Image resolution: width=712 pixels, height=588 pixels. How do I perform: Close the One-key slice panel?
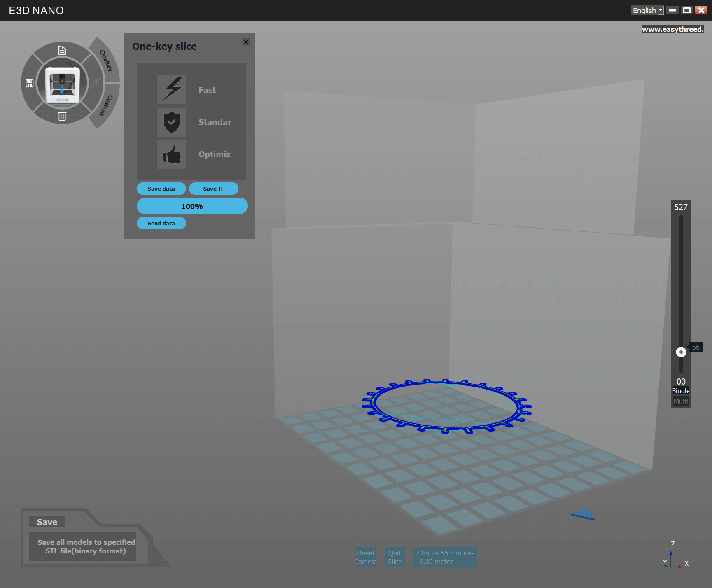(246, 42)
